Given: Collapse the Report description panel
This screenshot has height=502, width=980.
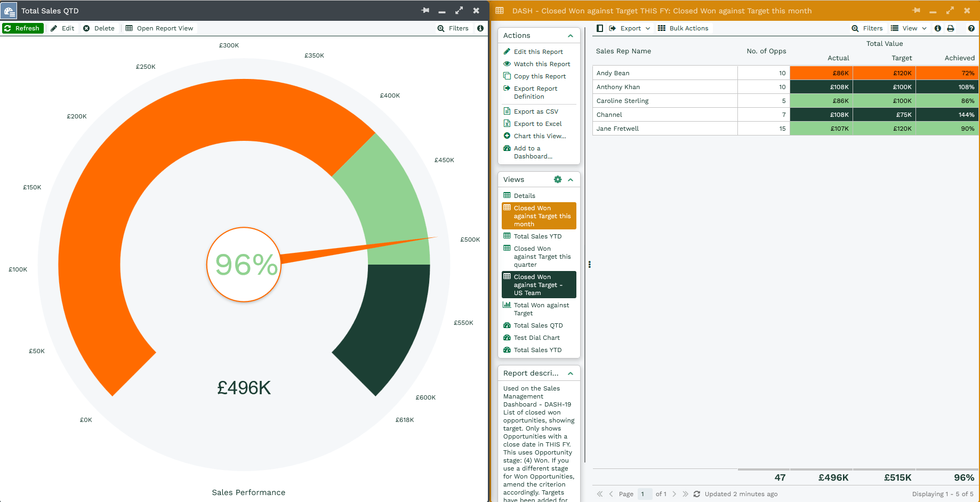Looking at the screenshot, I should 571,373.
